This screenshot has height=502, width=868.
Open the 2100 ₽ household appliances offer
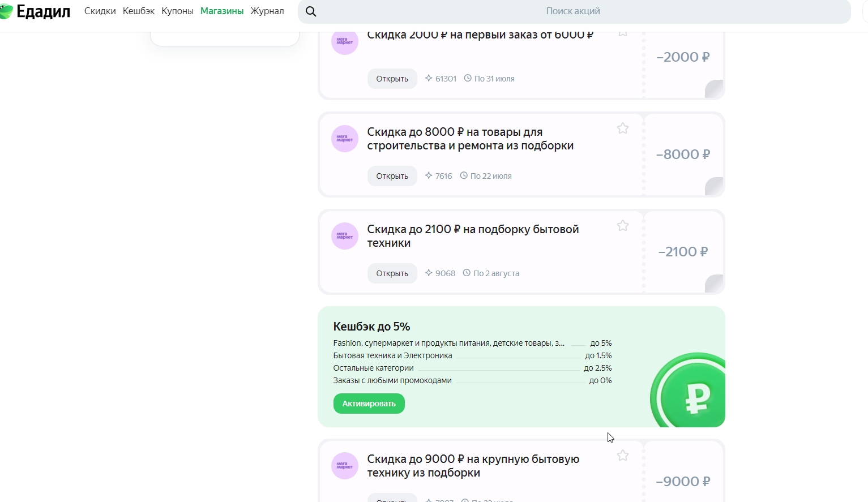(x=392, y=273)
